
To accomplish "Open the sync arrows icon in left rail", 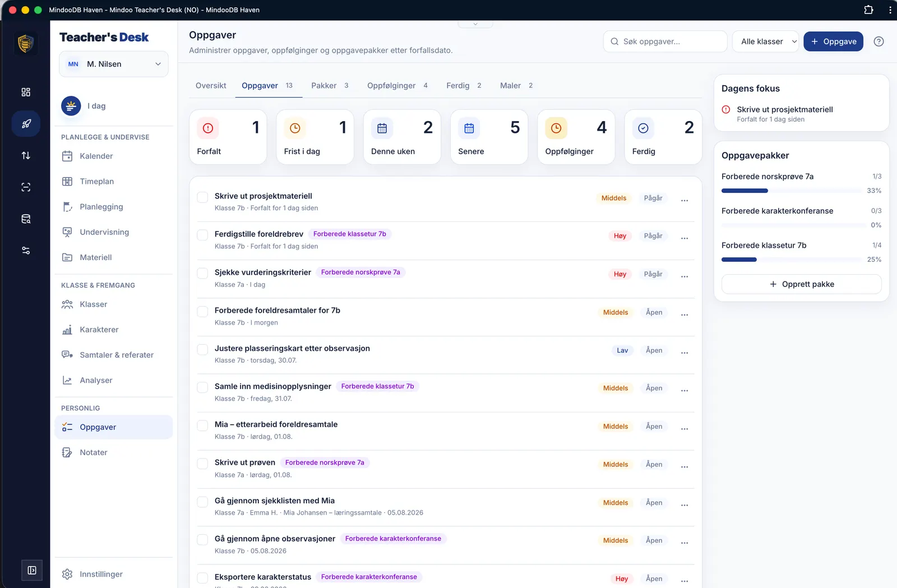I will click(26, 155).
